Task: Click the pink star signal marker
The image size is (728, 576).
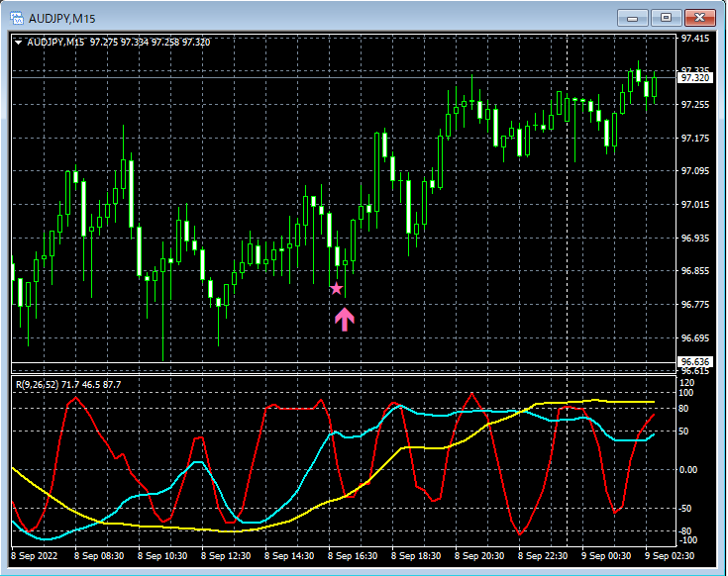Action: [x=336, y=289]
